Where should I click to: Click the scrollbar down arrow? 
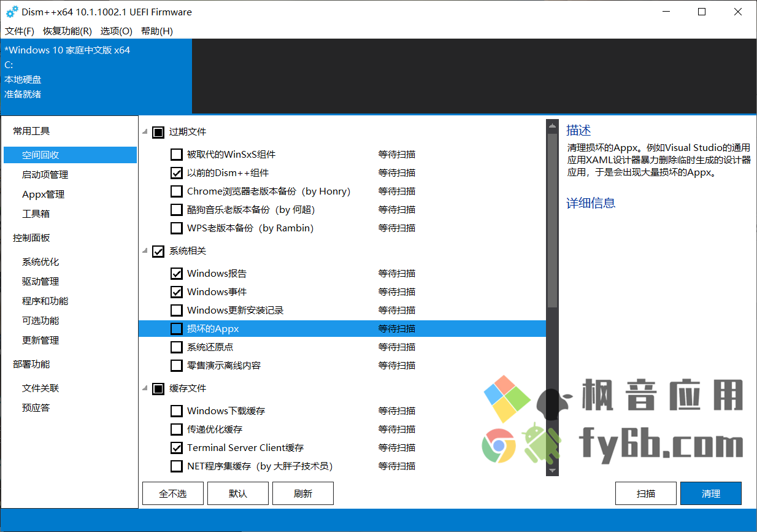(x=552, y=471)
